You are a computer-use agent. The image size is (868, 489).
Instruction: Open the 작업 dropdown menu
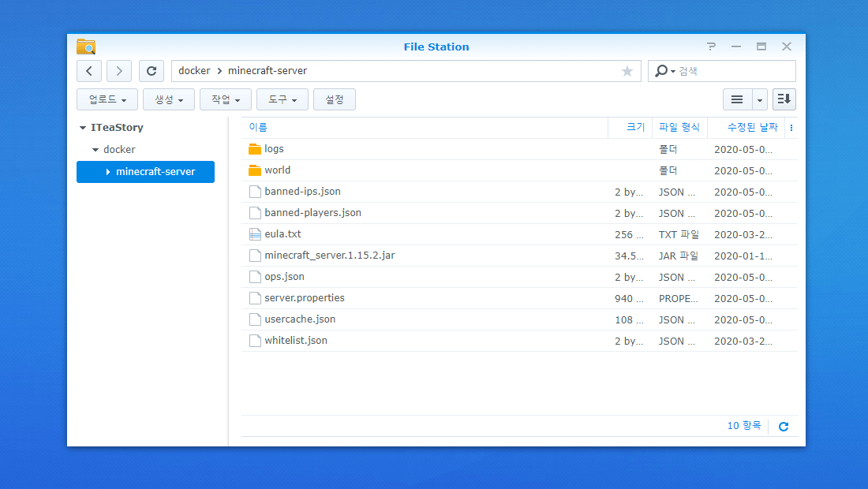tap(226, 99)
